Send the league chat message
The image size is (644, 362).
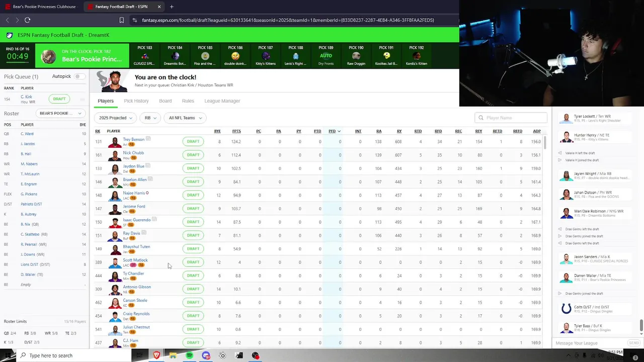tap(633, 343)
